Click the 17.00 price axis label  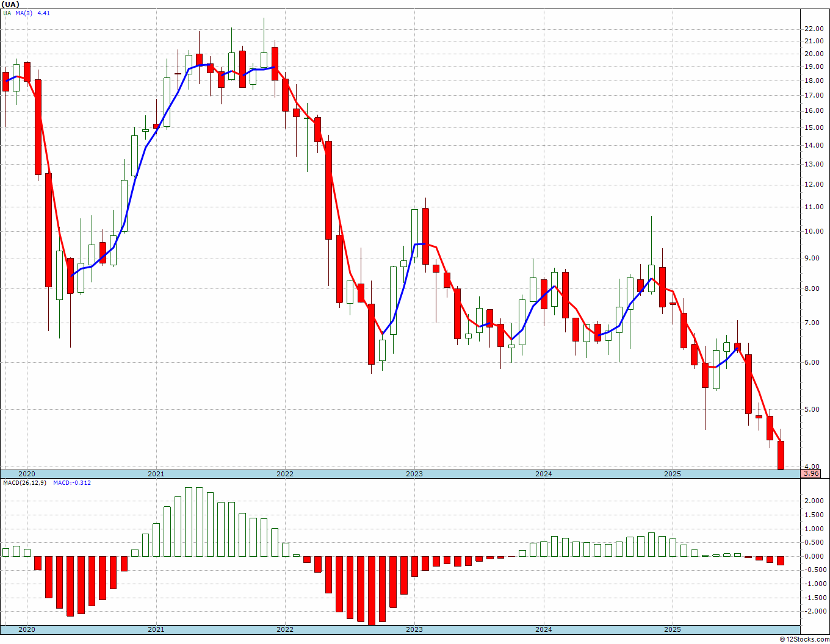pos(814,96)
